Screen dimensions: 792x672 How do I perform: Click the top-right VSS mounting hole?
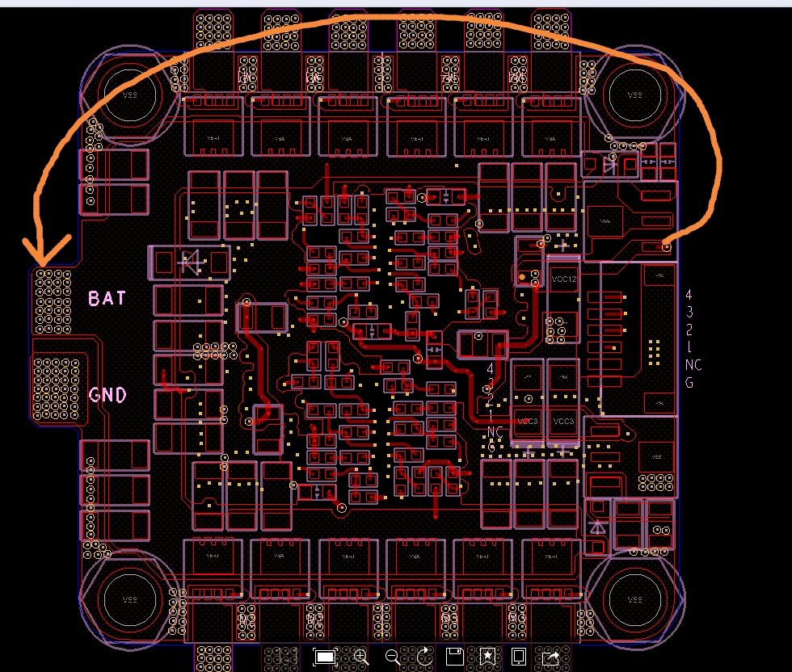tap(635, 95)
